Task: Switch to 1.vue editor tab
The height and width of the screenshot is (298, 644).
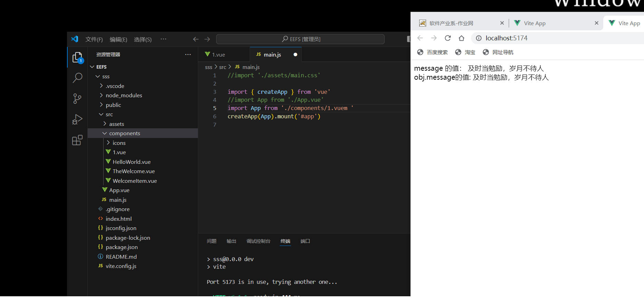Action: 224,54
